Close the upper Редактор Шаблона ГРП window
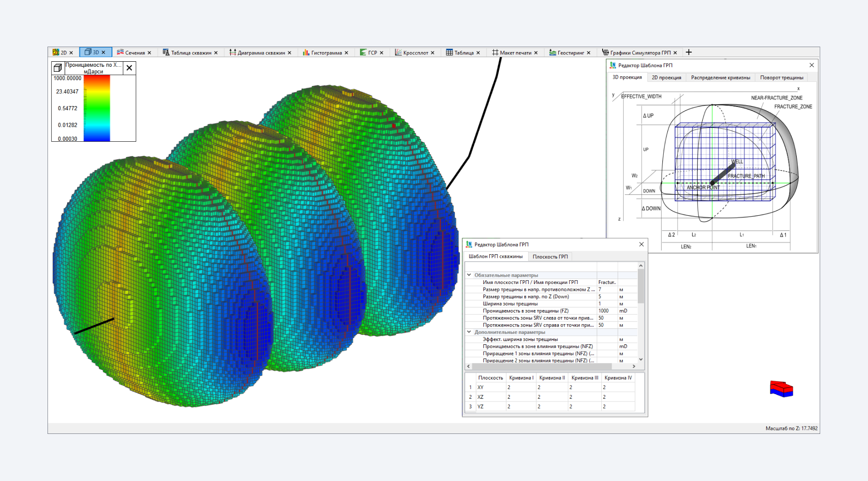The image size is (868, 481). pos(812,65)
